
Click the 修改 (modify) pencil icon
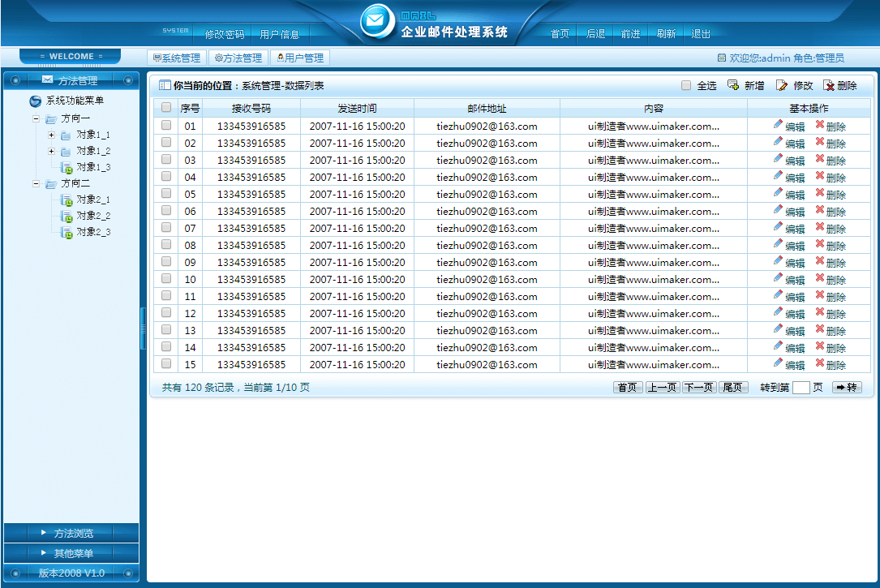click(x=779, y=84)
